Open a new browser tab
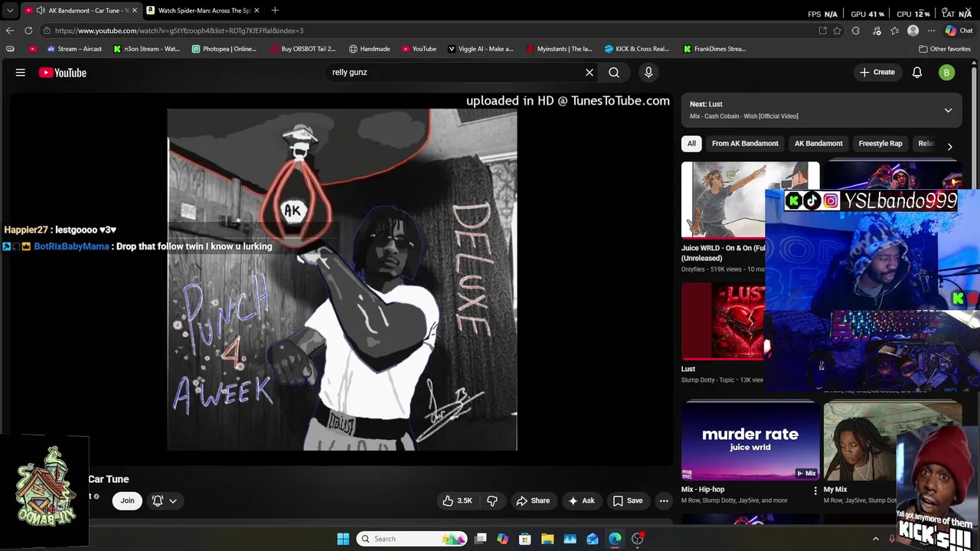The image size is (980, 551). (x=275, y=11)
